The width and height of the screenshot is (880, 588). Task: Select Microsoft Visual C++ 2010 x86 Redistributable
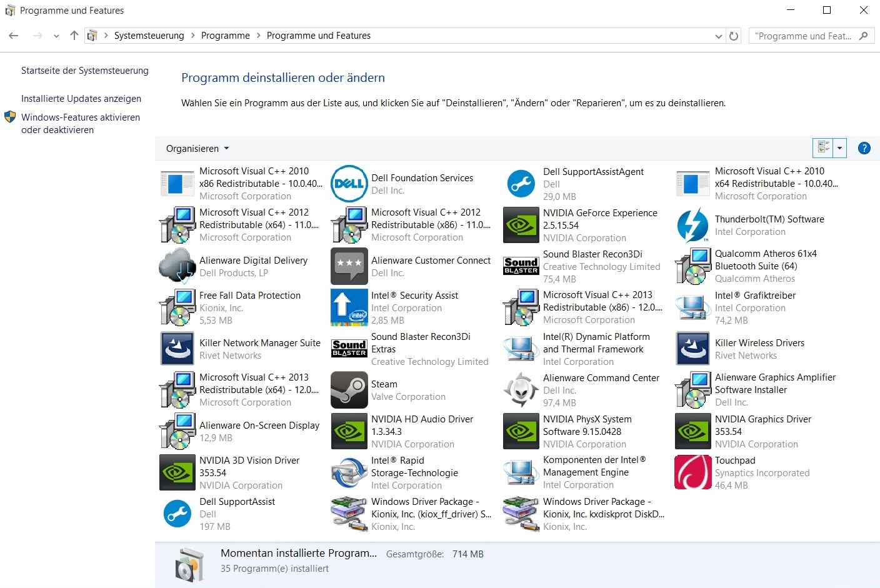[x=241, y=184]
